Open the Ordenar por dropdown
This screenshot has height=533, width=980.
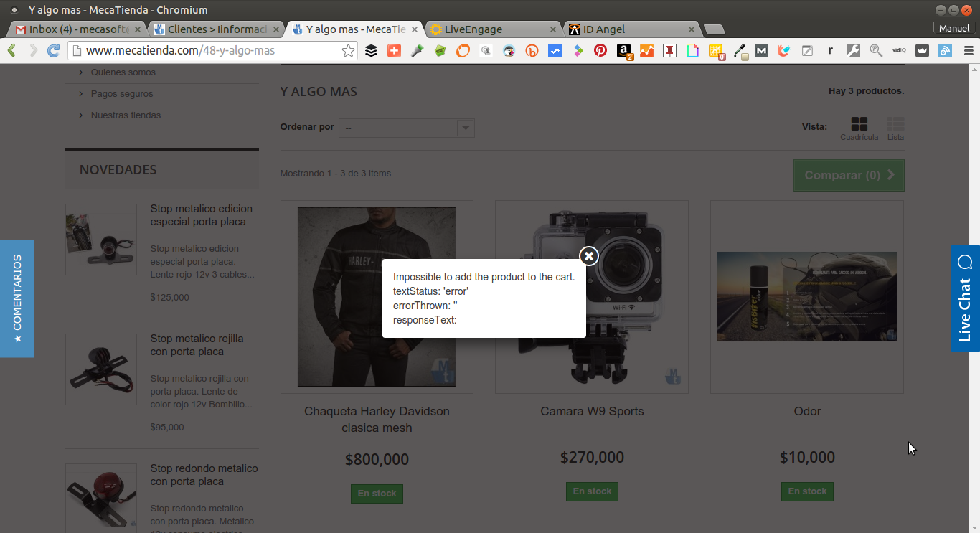[x=407, y=128]
